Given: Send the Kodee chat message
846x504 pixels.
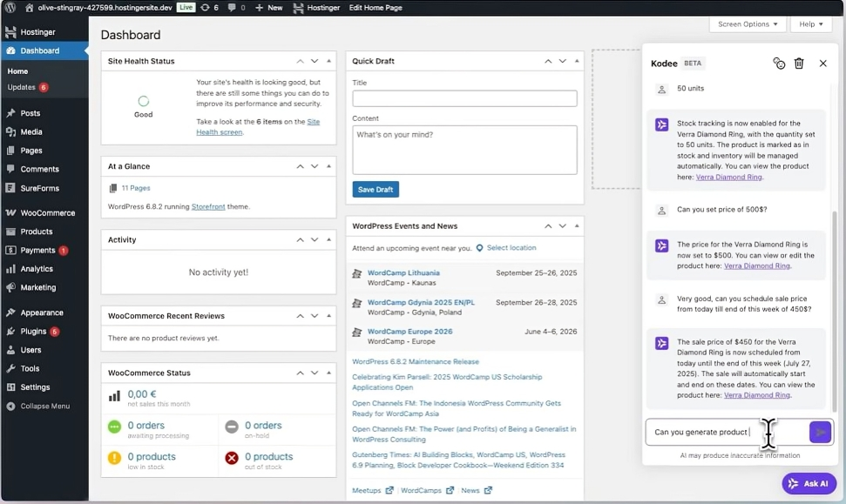Looking at the screenshot, I should pos(820,433).
